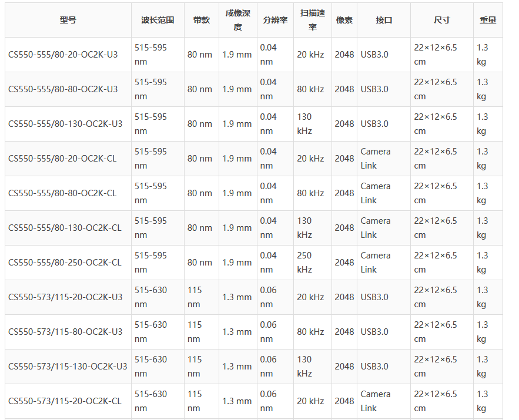
Task: Select model CS550-555/80-20-OC2K-U3 cell
Action: tap(63, 55)
